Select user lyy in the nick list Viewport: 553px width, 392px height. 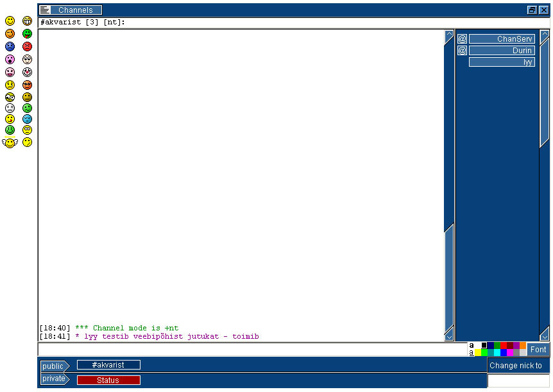[x=502, y=62]
